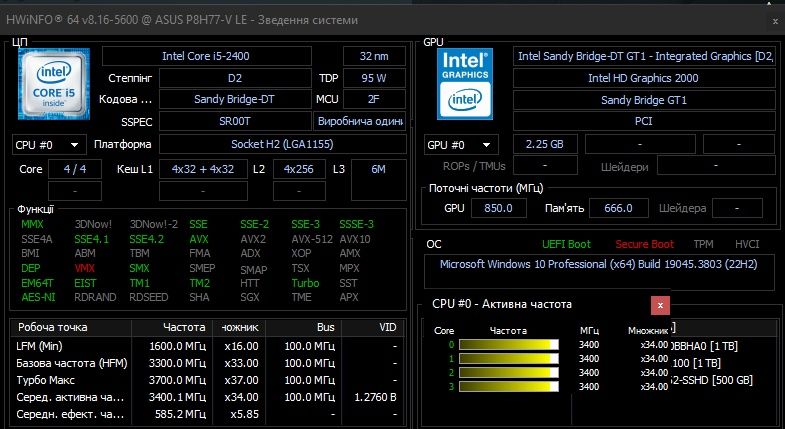Viewport: 785px width, 429px height.
Task: Click the 585.2 МГц effective frequency value
Action: (x=181, y=414)
